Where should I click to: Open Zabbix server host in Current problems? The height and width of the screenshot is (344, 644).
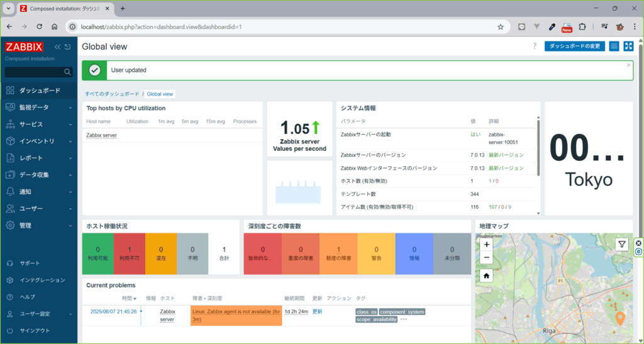(167, 315)
